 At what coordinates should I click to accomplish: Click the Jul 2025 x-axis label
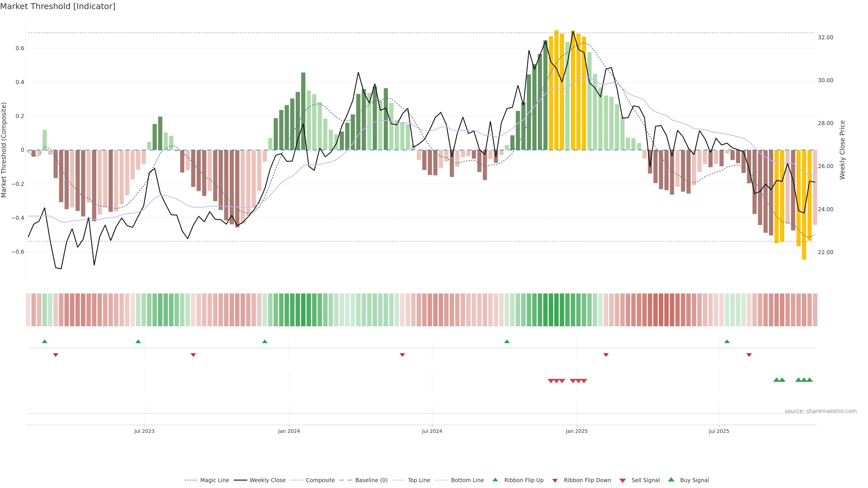pyautogui.click(x=719, y=431)
